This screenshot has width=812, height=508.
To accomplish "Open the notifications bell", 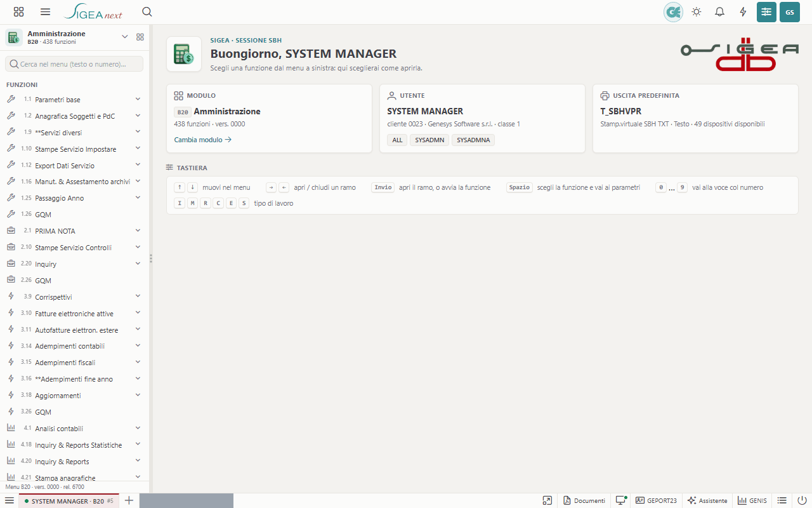I will click(719, 12).
